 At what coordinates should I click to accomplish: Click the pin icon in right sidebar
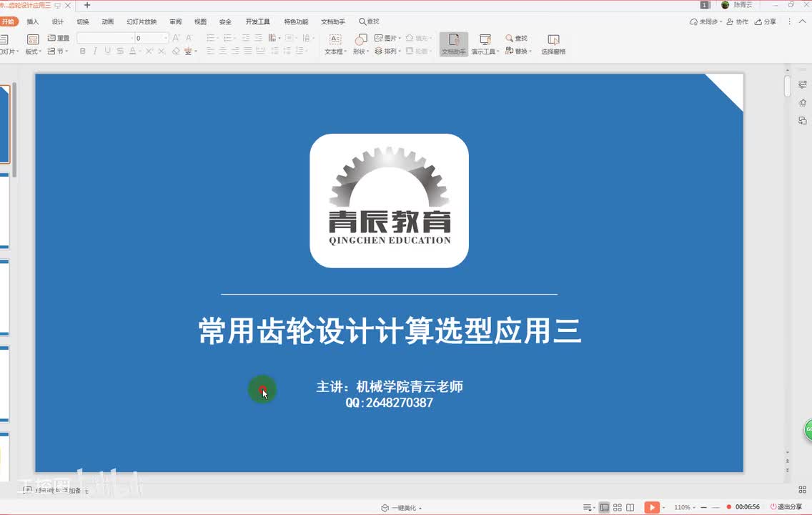coord(803,102)
